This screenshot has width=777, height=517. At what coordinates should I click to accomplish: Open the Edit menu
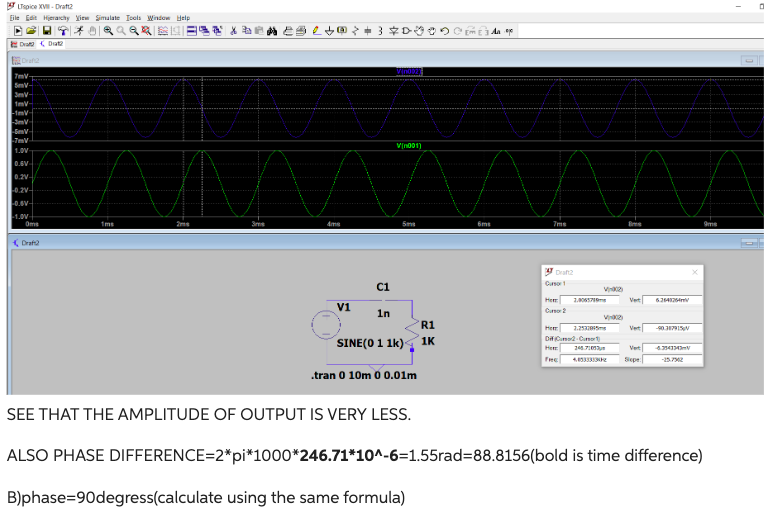click(31, 18)
